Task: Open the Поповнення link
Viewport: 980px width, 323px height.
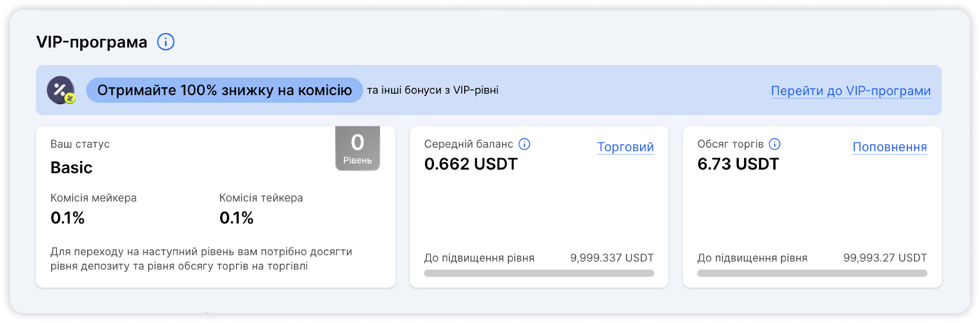Action: click(x=890, y=147)
